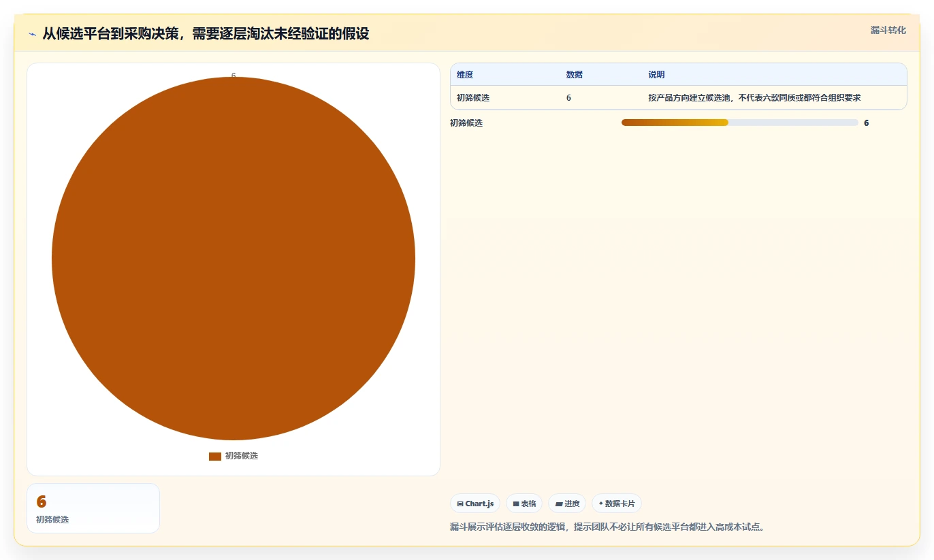Click the progress value 6
934x560 pixels.
point(867,123)
